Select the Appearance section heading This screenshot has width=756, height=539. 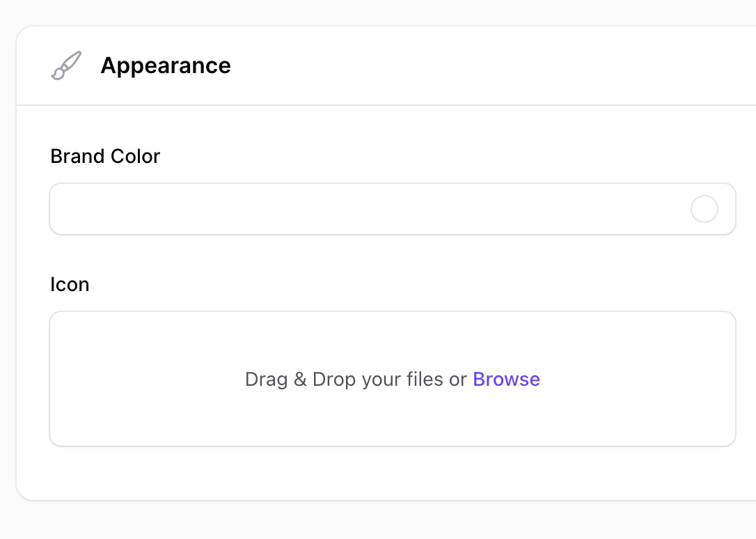point(166,65)
